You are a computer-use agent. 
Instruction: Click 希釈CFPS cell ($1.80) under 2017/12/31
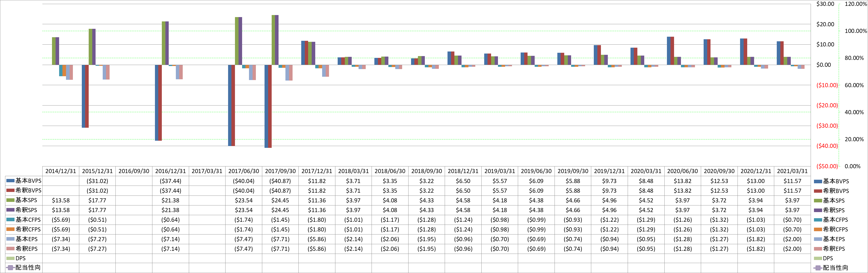pos(317,229)
